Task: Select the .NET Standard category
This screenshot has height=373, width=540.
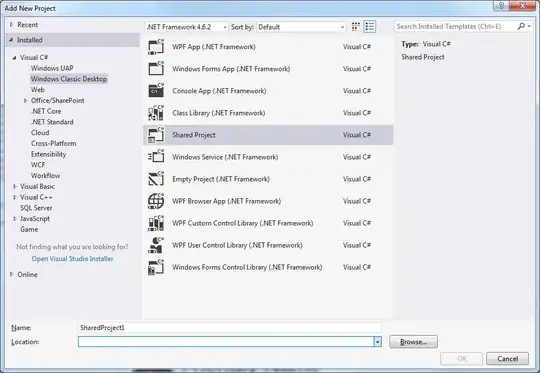Action: click(x=52, y=122)
